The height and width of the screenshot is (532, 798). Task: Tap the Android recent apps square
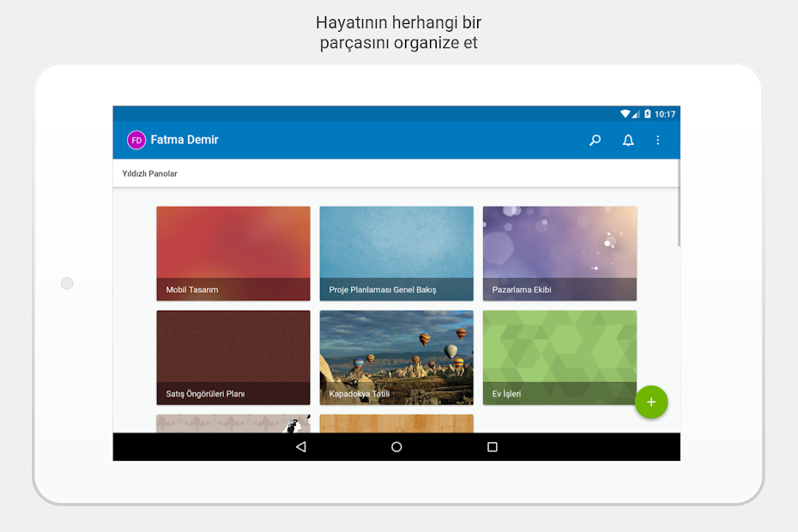[x=493, y=447]
